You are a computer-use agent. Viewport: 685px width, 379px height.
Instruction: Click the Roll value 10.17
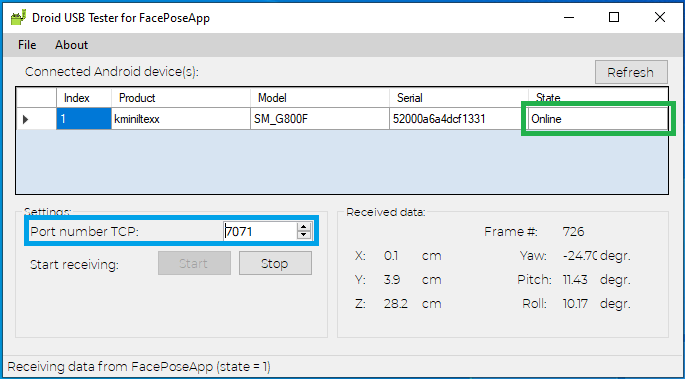click(575, 303)
